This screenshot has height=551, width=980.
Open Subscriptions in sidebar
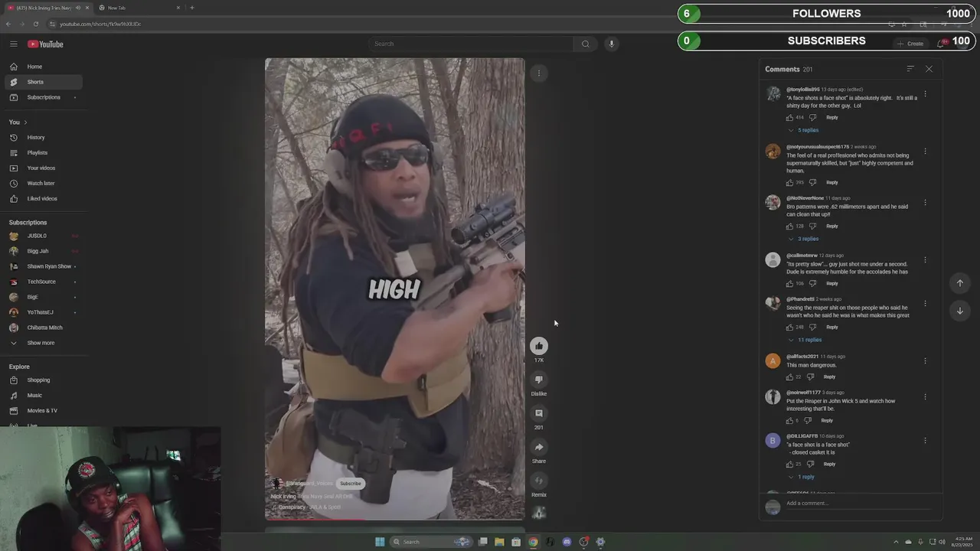tap(44, 97)
